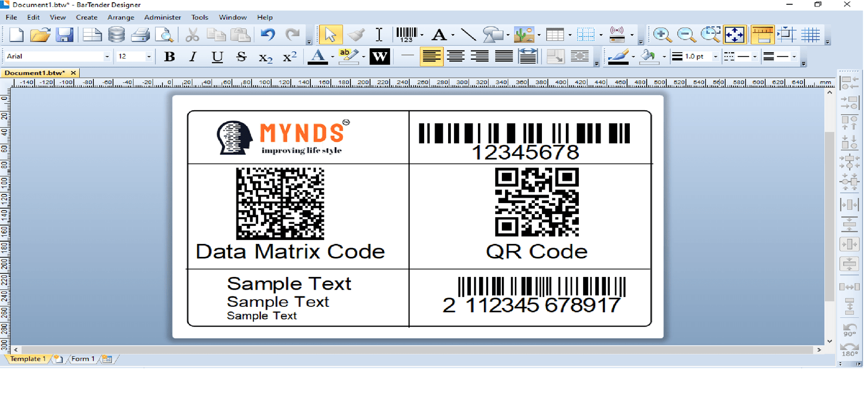
Task: Toggle italic formatting
Action: click(x=193, y=56)
